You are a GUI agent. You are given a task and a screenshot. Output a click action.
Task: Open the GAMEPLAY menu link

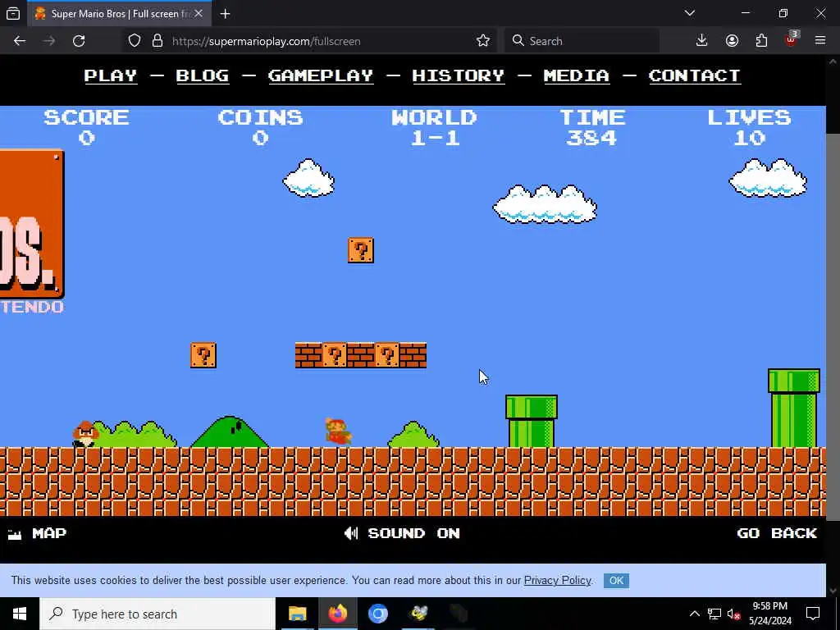321,75
